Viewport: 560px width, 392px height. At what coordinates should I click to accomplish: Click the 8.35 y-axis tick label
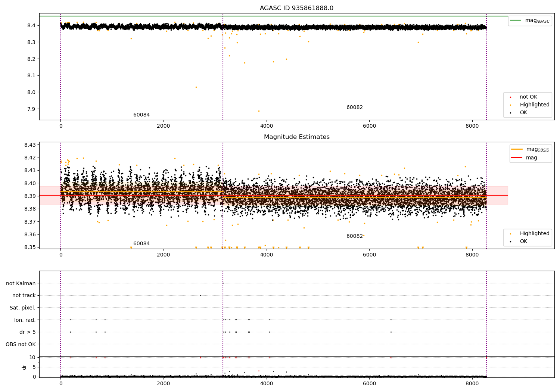point(30,247)
